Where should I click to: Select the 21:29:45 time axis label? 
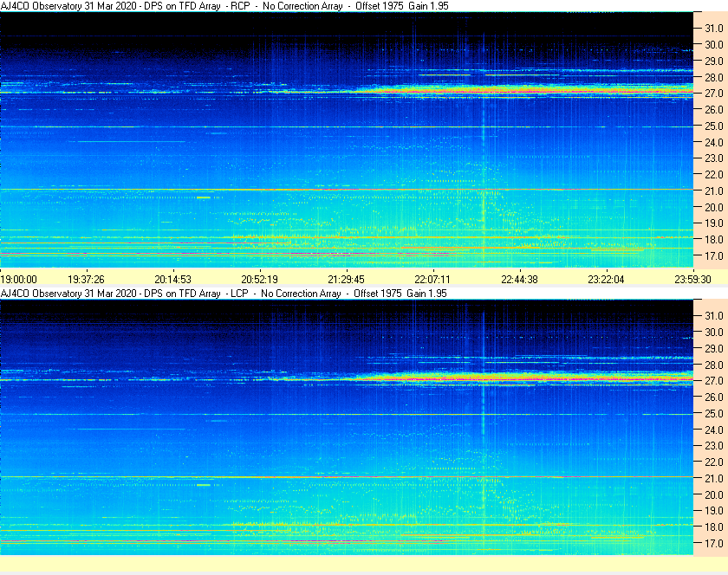click(x=347, y=280)
